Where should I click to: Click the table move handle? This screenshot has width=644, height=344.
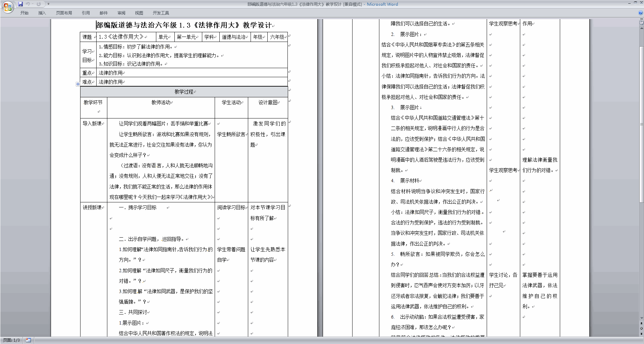(78, 84)
